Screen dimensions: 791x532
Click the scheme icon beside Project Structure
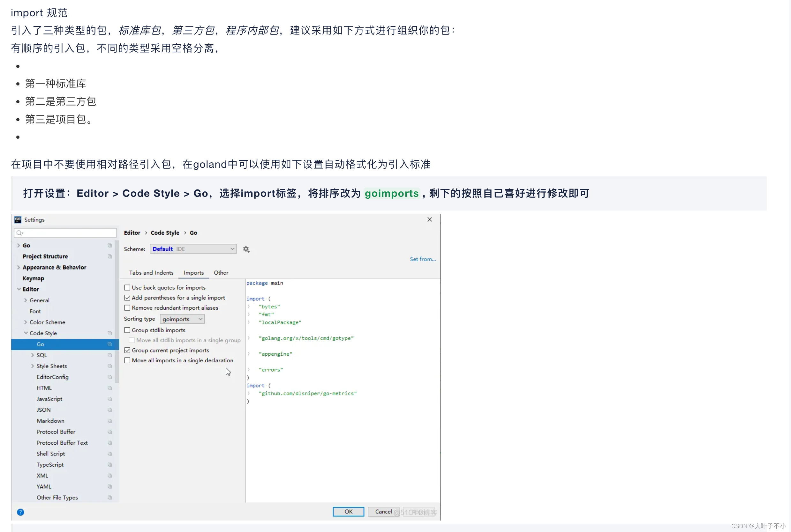109,257
